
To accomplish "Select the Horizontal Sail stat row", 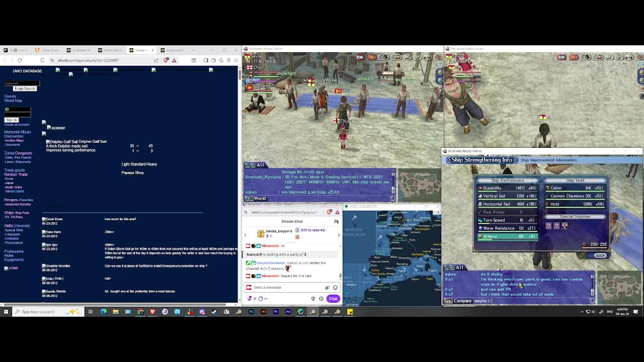I will click(x=507, y=204).
